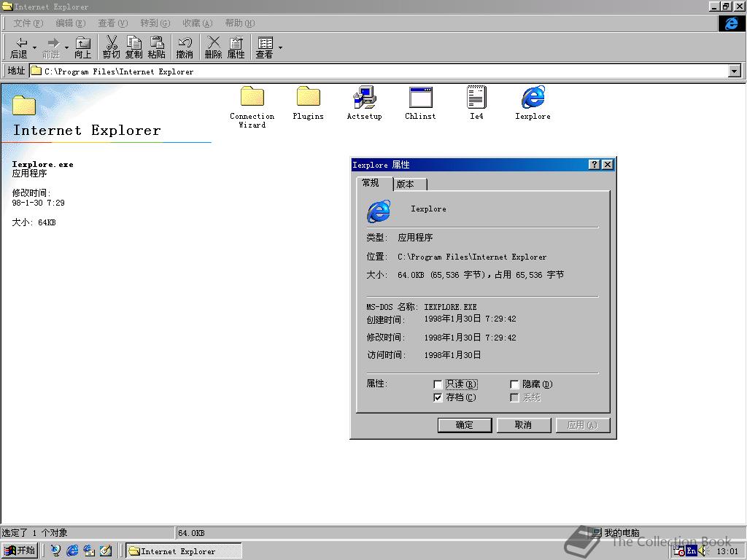Screen dimensions: 747x560
Task: Click the Undo (撤消) toolbar icon
Action: coord(185,47)
